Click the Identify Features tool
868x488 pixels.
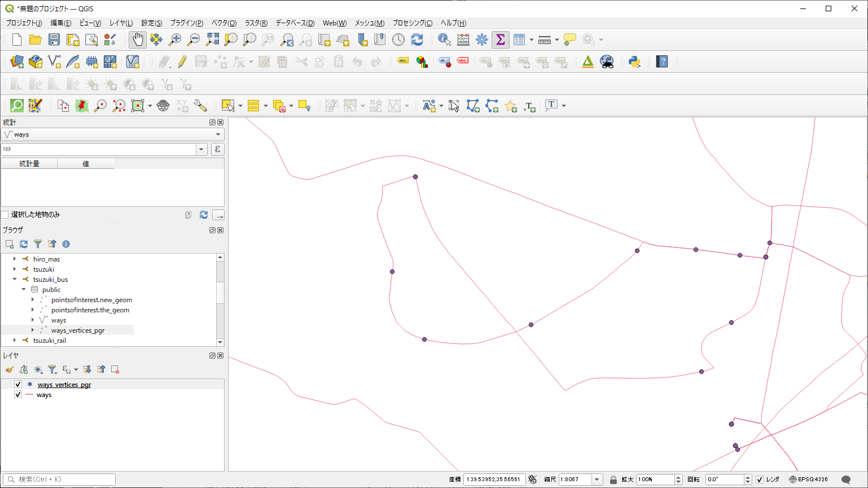coord(444,40)
